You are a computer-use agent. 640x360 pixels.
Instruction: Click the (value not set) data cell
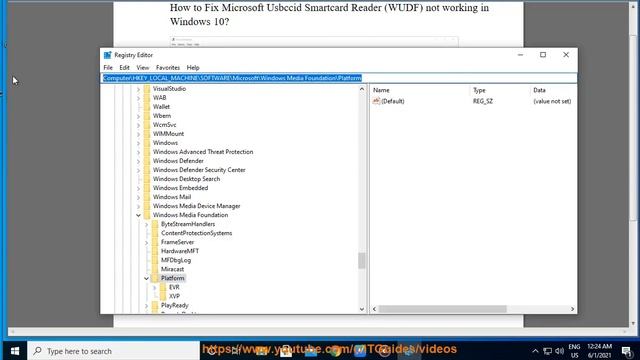tap(552, 101)
